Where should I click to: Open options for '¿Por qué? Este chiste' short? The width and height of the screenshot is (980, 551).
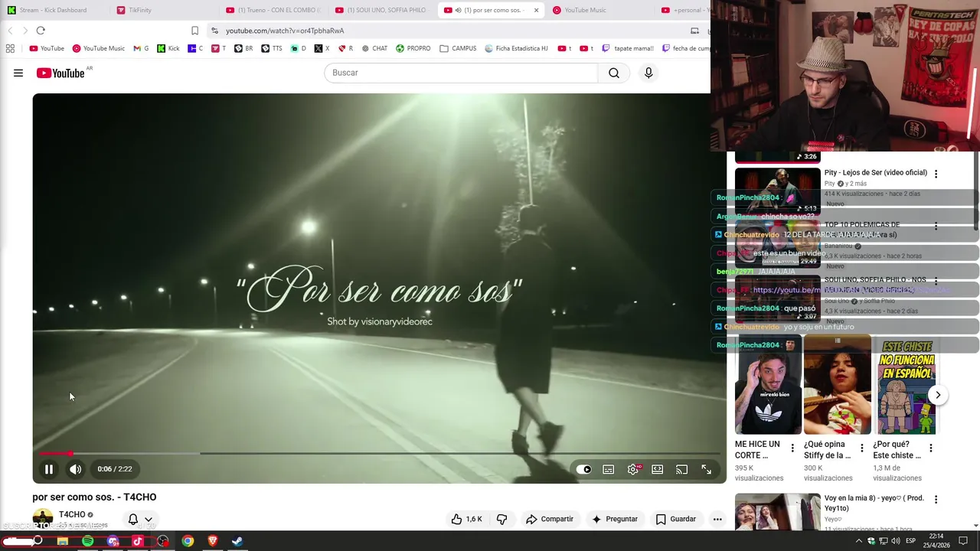(x=931, y=448)
